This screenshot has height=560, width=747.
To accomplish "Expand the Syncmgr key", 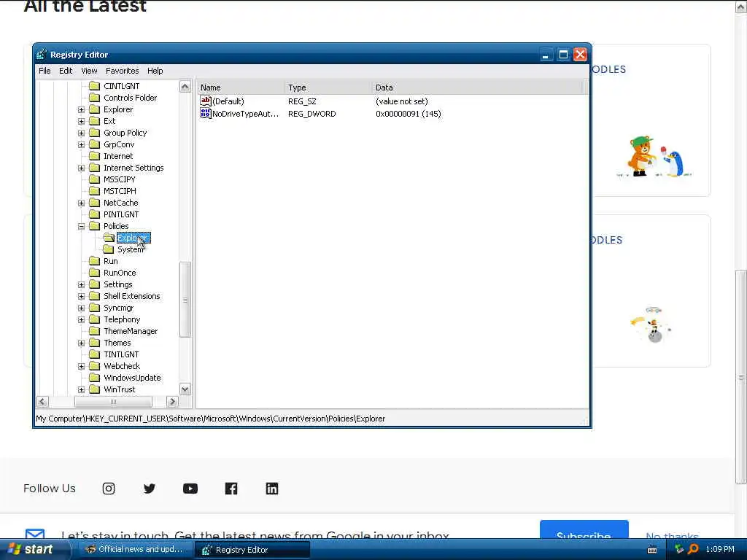I will (82, 308).
